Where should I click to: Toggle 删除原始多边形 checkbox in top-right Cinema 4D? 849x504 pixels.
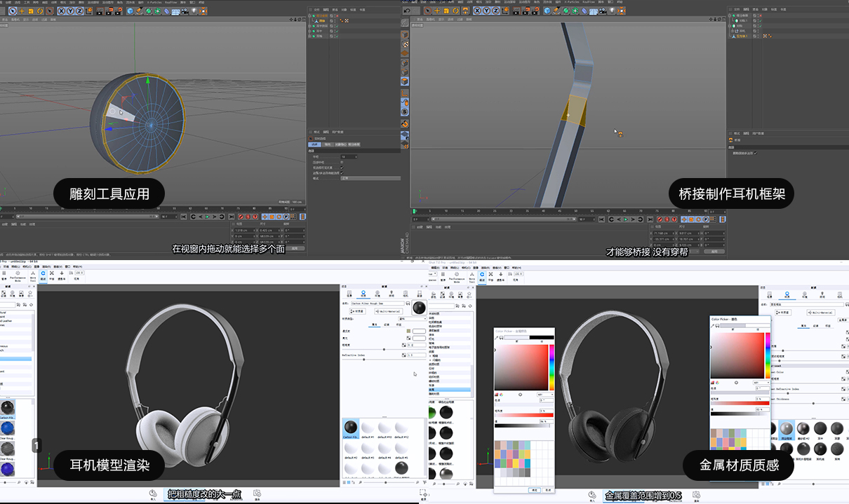tap(756, 153)
